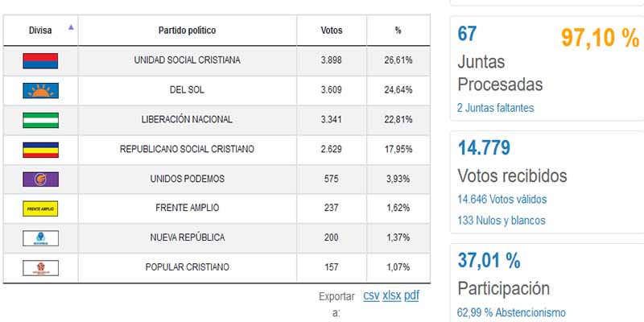Screen dimensions: 644x322
Task: Export results as pdf
Action: (x=411, y=295)
